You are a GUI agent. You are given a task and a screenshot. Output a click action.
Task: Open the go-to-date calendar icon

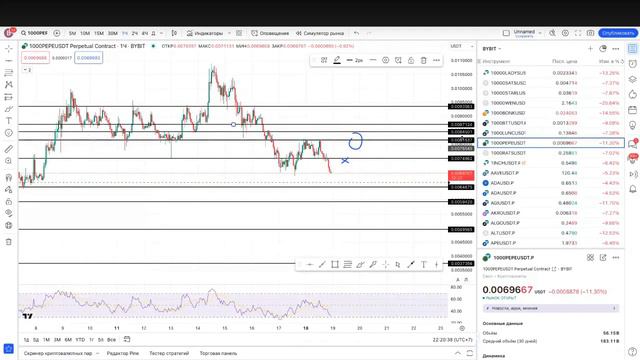click(x=127, y=339)
